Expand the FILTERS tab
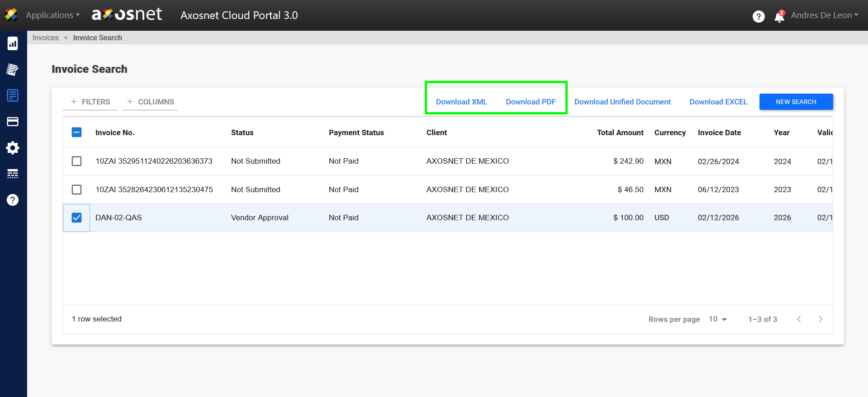The height and width of the screenshot is (397, 868). click(x=90, y=102)
